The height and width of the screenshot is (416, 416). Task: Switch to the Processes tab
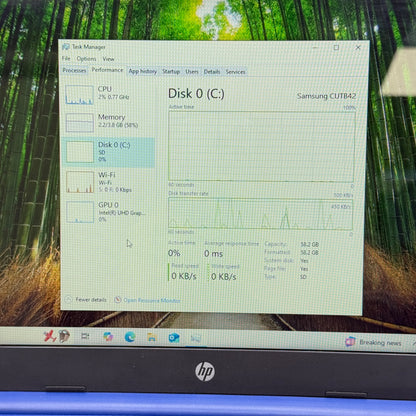point(74,70)
